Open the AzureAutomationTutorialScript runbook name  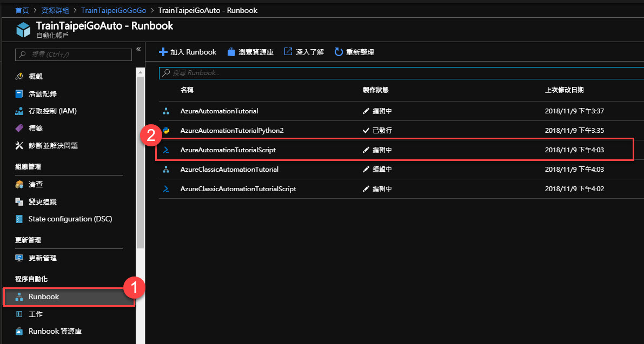[x=228, y=150]
